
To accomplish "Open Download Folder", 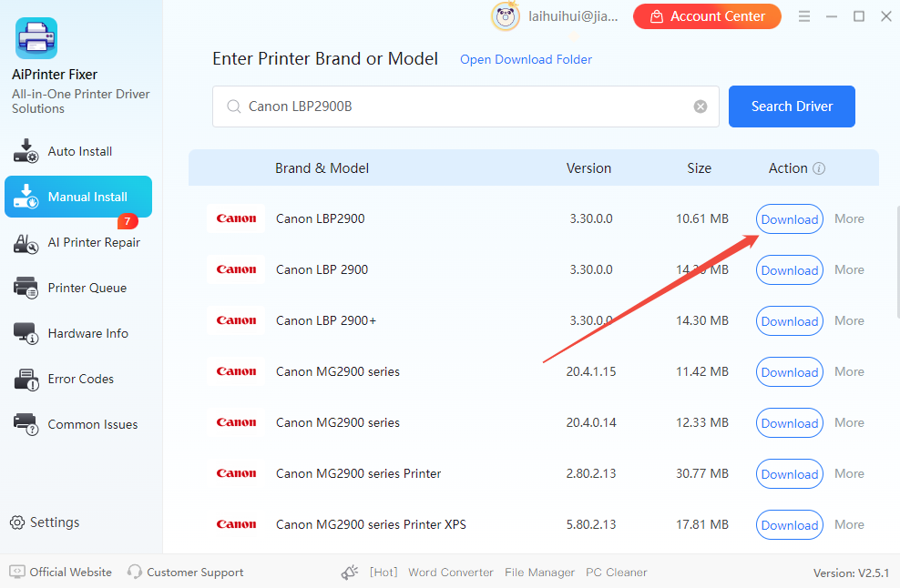I will (526, 59).
